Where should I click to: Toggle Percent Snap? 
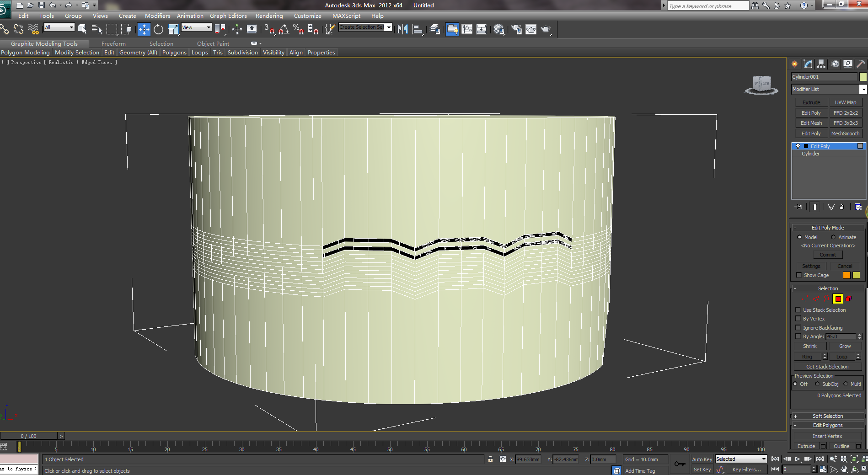point(298,29)
